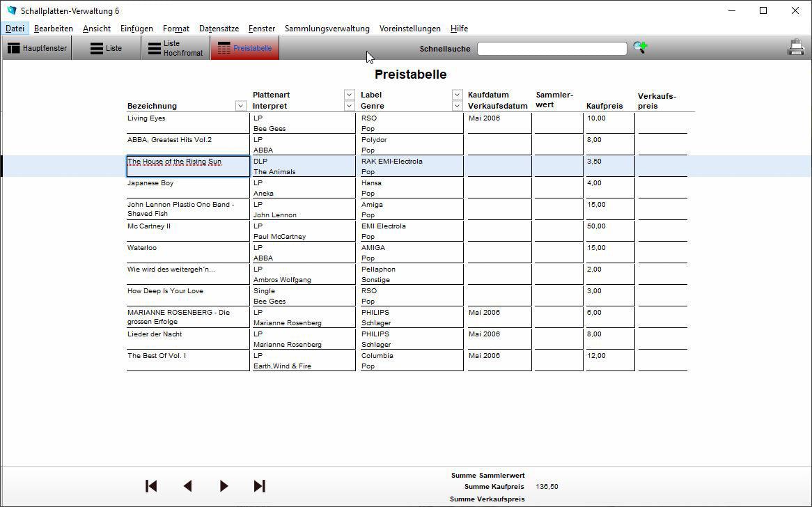Jump to the last record
The height and width of the screenshot is (507, 812).
click(x=260, y=486)
